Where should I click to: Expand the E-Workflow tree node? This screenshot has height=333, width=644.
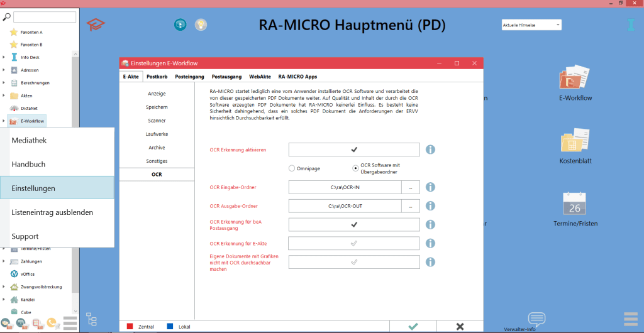click(x=4, y=121)
